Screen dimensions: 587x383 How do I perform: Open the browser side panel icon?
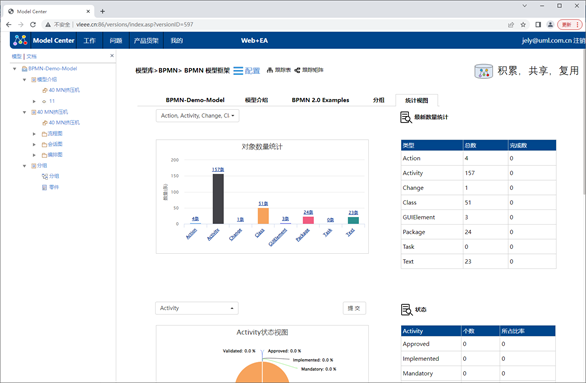[538, 25]
